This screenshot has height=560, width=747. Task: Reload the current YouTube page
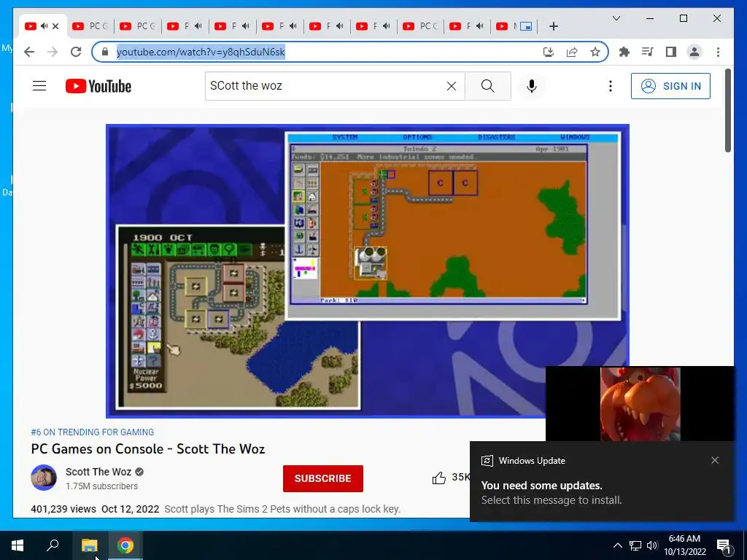coord(76,52)
